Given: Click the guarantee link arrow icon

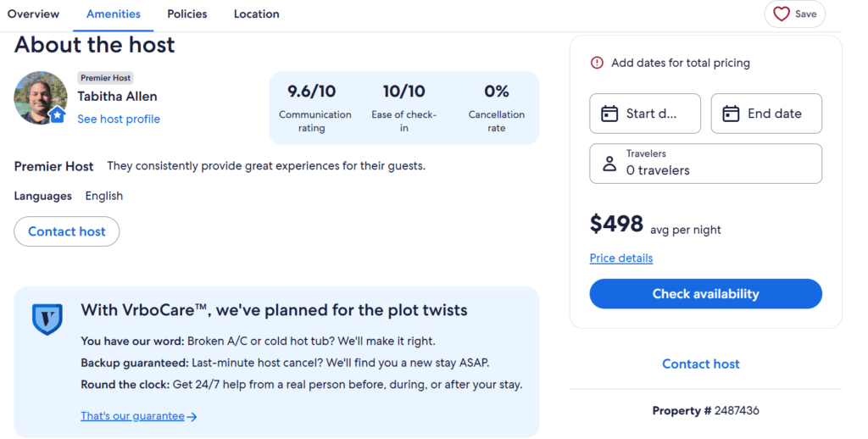Looking at the screenshot, I should [192, 417].
